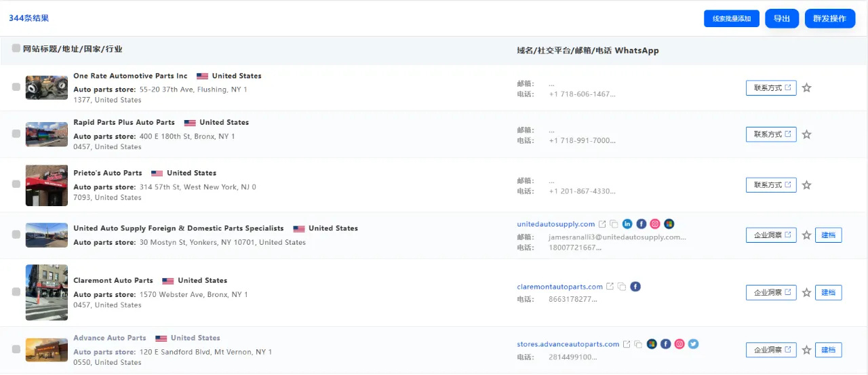Visit the claremontautoparts.com link
The height and width of the screenshot is (375, 868).
559,287
